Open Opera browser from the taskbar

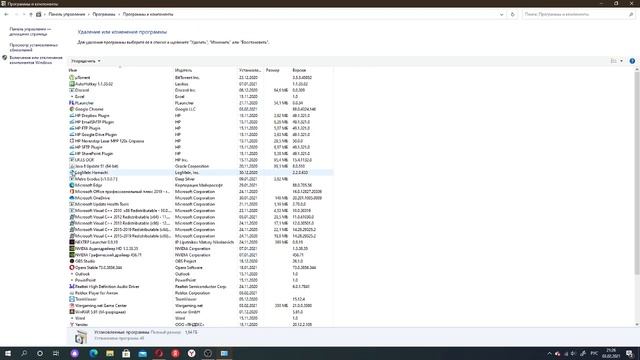click(x=159, y=353)
